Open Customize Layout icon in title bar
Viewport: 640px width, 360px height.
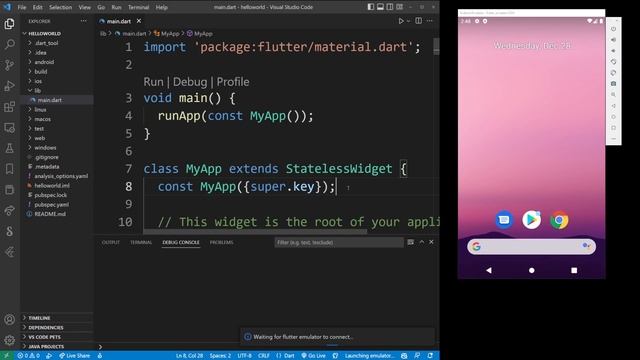[x=400, y=7]
